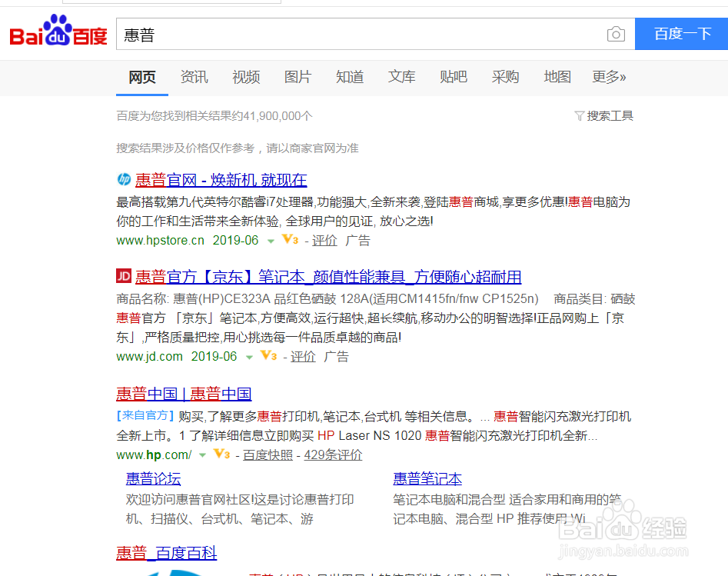The width and height of the screenshot is (728, 576).
Task: Switch to the 地图 tab
Action: click(557, 77)
